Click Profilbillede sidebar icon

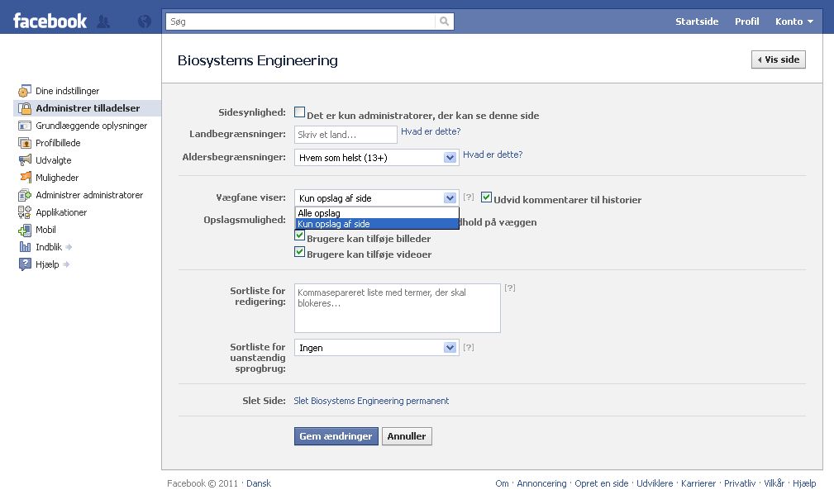[x=25, y=143]
